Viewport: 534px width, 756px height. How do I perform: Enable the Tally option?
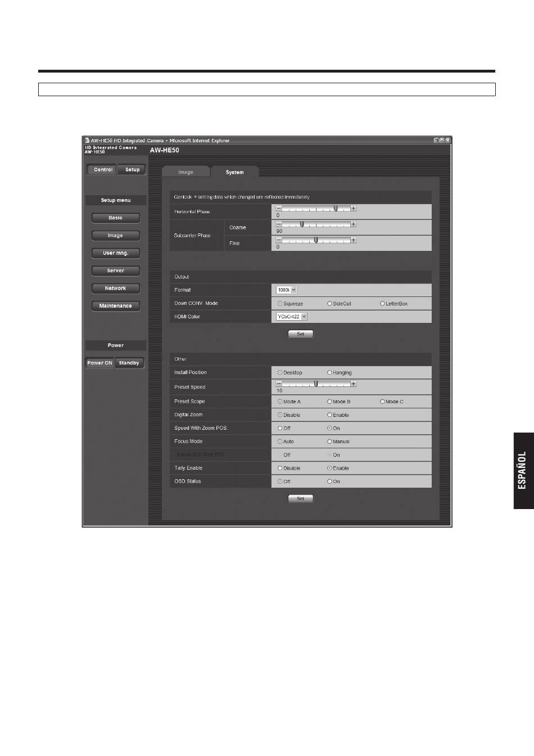tap(329, 468)
